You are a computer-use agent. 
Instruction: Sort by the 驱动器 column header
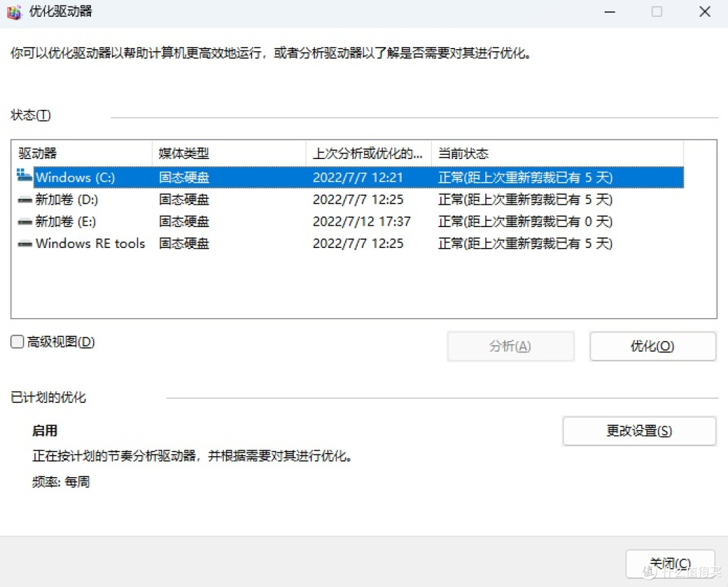[x=82, y=153]
